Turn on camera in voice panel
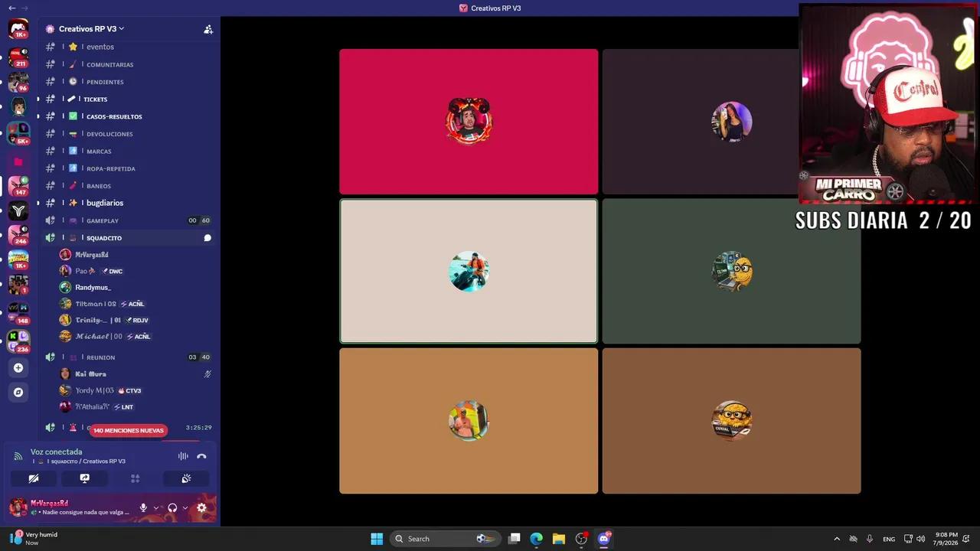This screenshot has width=980, height=551. tap(34, 478)
